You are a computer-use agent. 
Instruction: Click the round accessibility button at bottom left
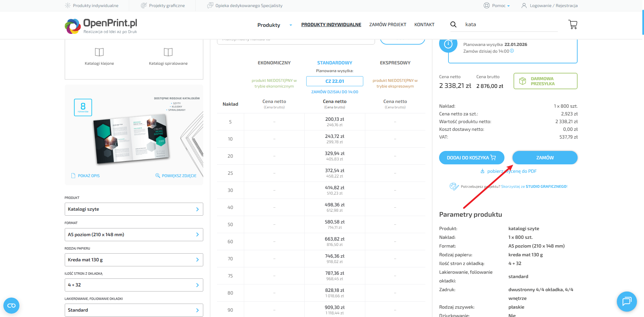point(11,305)
